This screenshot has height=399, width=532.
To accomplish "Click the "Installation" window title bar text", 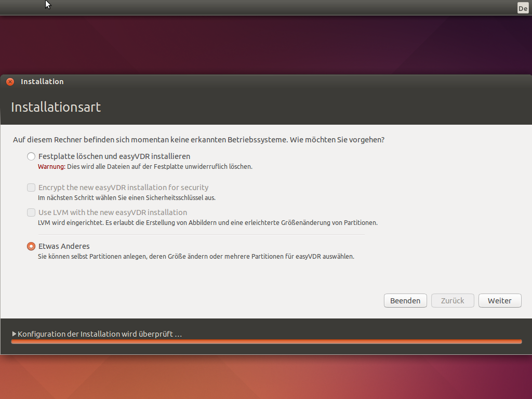I will tap(42, 82).
